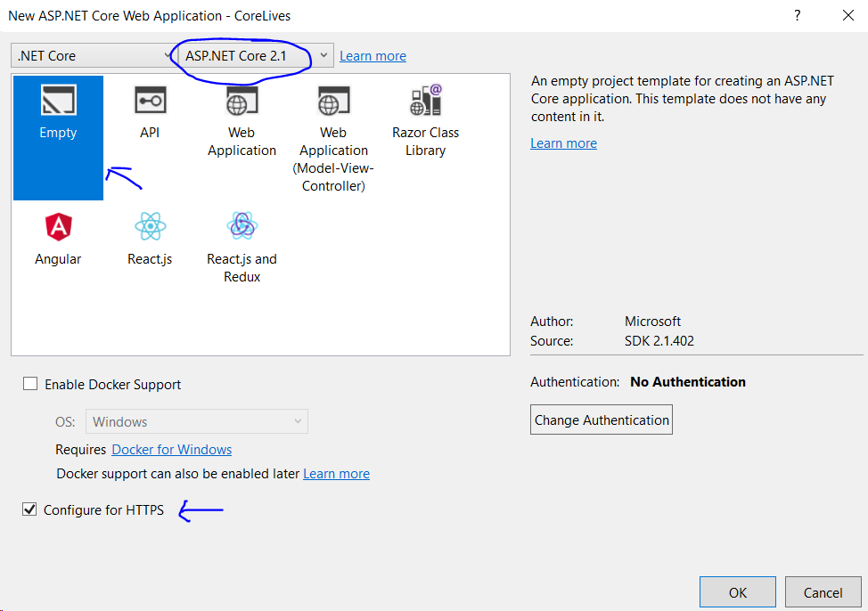Click Learn more link beside version dropdown
Image resolution: width=868 pixels, height=611 pixels.
pyautogui.click(x=373, y=56)
